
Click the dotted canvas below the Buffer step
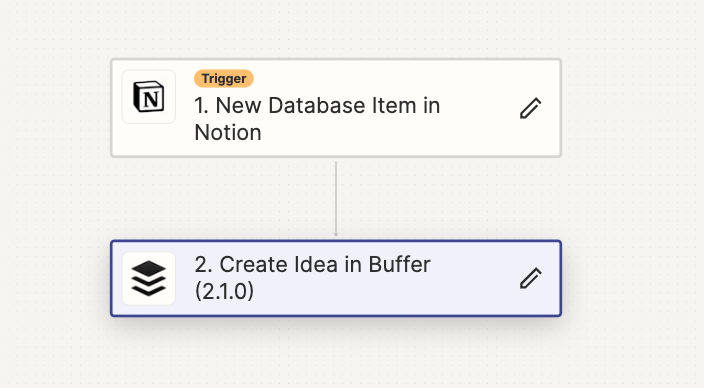point(336,355)
